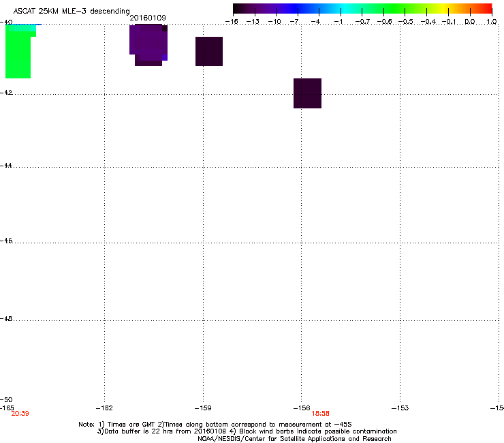Click the note line about Data buffer is 22 hrs

click(247, 431)
